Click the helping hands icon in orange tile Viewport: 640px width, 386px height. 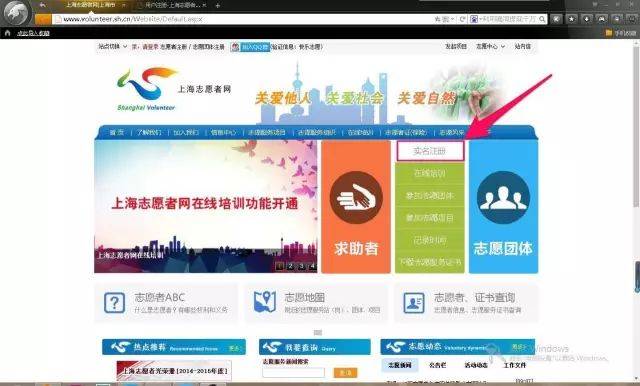tap(356, 197)
